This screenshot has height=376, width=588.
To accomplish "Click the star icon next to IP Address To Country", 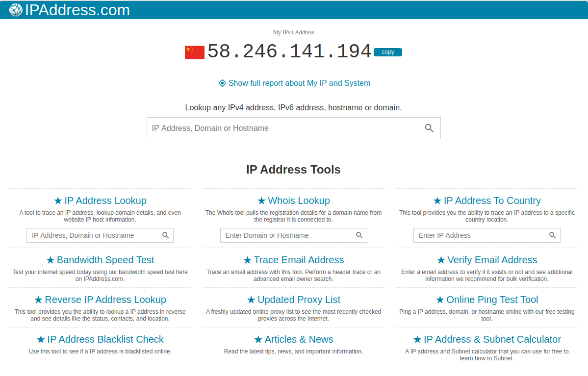I will click(437, 201).
